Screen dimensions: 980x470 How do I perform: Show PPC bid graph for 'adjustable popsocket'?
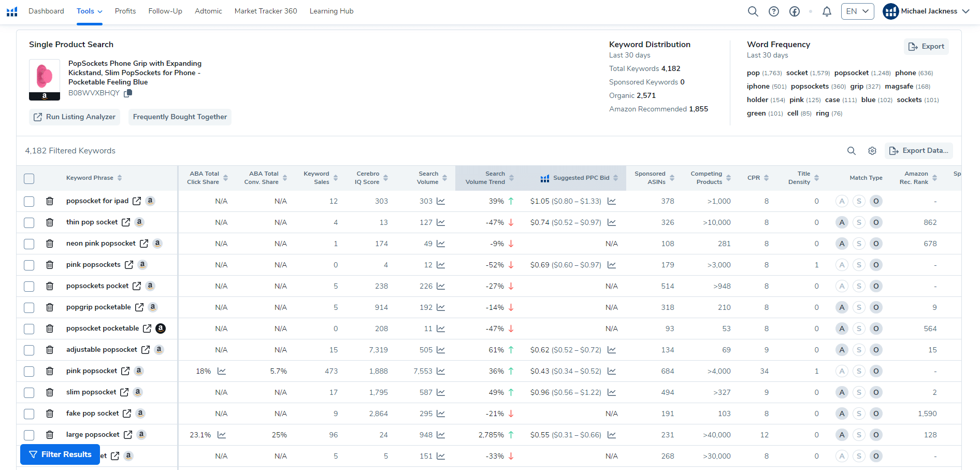612,350
